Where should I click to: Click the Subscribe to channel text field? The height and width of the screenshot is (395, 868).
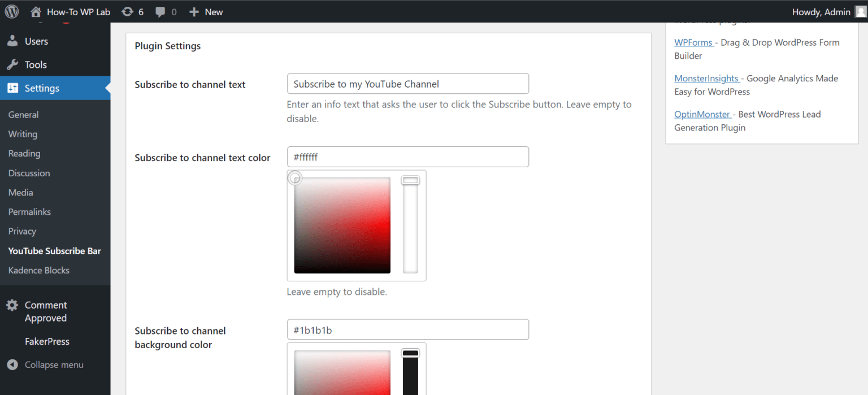pos(407,83)
